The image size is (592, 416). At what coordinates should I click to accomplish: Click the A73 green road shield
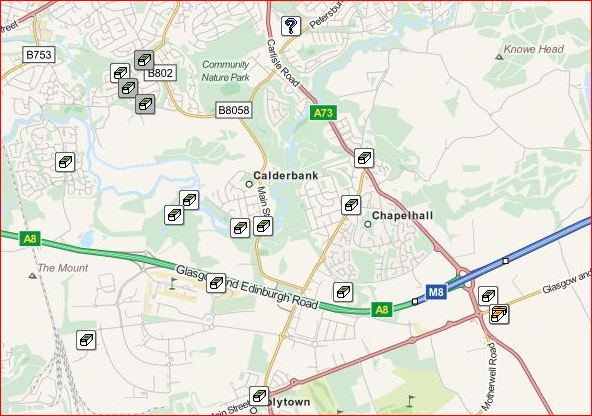[x=324, y=112]
